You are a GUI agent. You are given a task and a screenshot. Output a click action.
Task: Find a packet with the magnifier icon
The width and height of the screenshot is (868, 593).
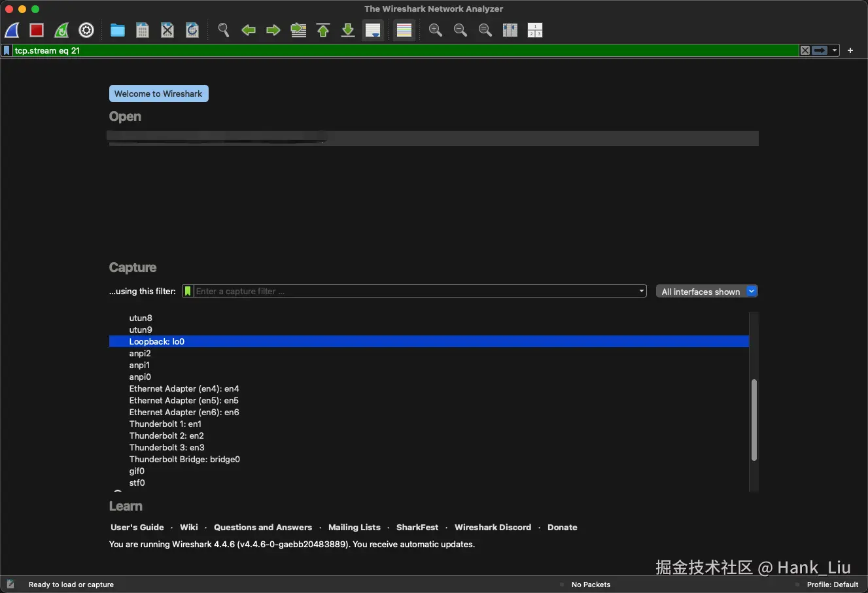pos(224,30)
